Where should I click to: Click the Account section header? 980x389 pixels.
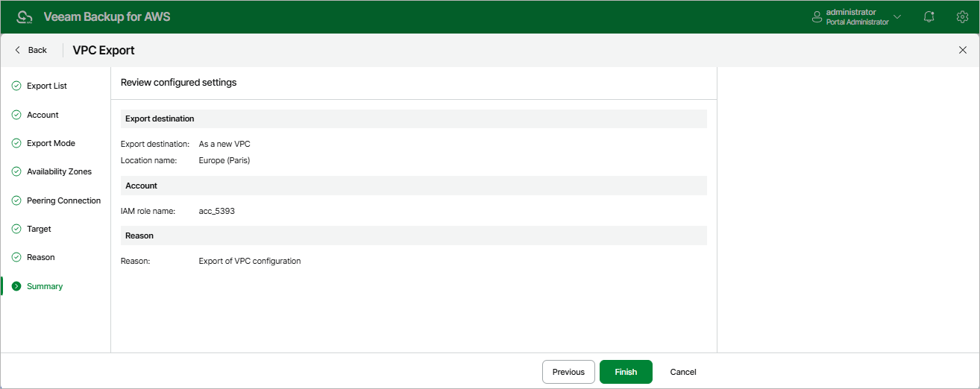pyautogui.click(x=414, y=186)
